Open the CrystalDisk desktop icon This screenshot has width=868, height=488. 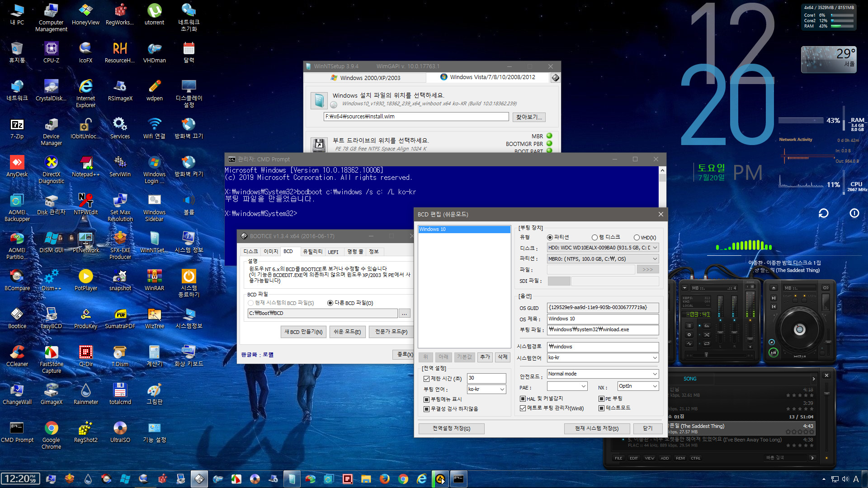click(51, 90)
